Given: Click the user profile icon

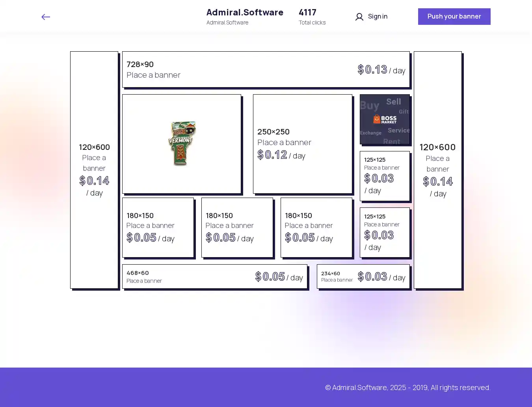Looking at the screenshot, I should 359,17.
